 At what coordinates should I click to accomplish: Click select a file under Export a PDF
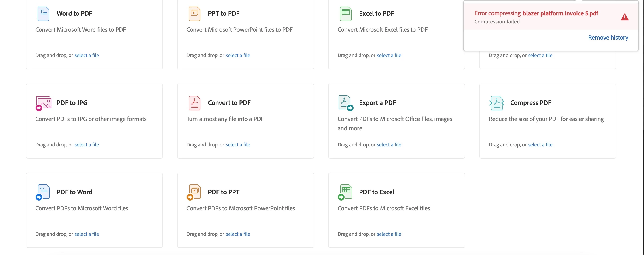click(x=389, y=145)
